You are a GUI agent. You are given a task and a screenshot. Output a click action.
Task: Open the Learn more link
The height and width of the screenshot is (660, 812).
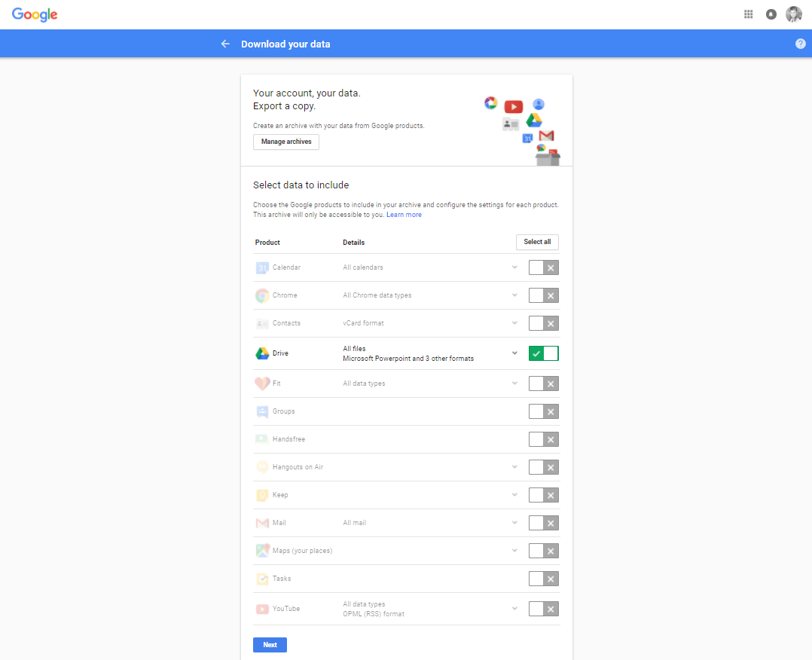coord(404,215)
